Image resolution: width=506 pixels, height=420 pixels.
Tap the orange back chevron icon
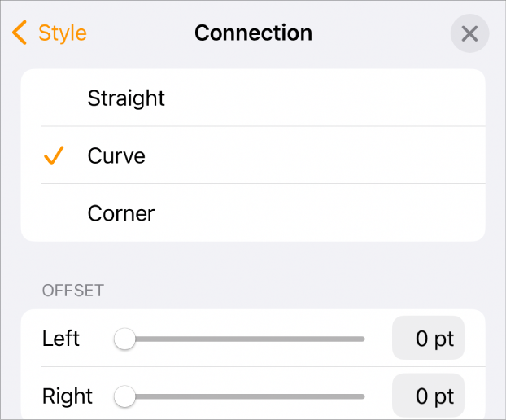20,33
